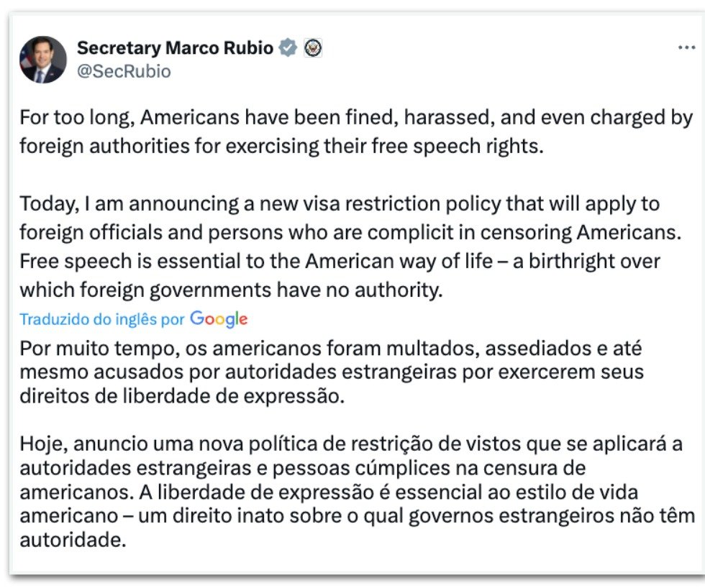Click the line starting 'Free speech is essential'

[x=340, y=260]
